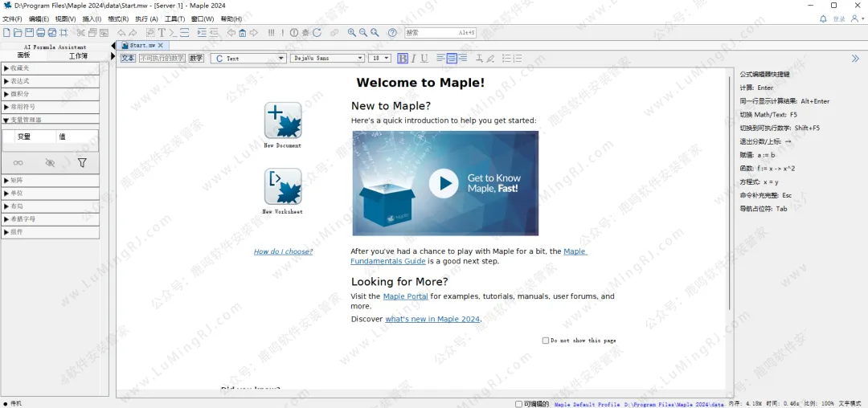868x408 pixels.
Task: Open the Maple Portal link
Action: (x=405, y=296)
